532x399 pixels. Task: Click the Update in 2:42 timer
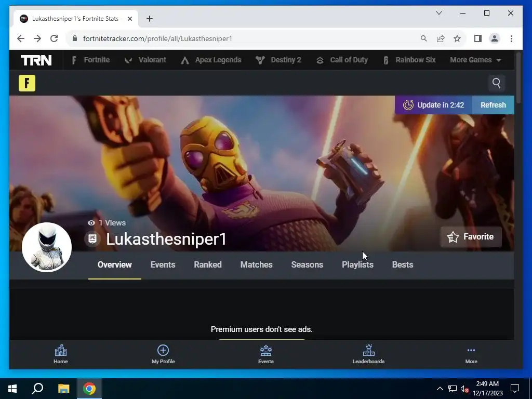(x=433, y=105)
